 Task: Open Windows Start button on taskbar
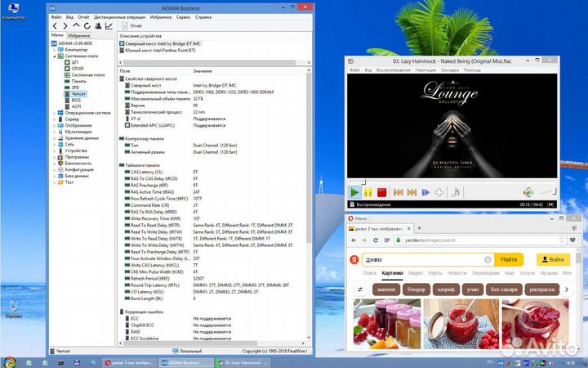point(10,362)
